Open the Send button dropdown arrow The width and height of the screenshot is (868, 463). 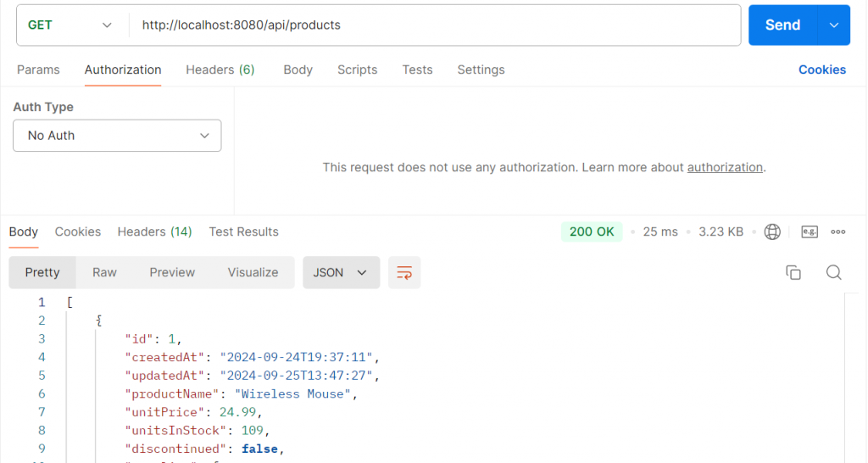coord(834,25)
